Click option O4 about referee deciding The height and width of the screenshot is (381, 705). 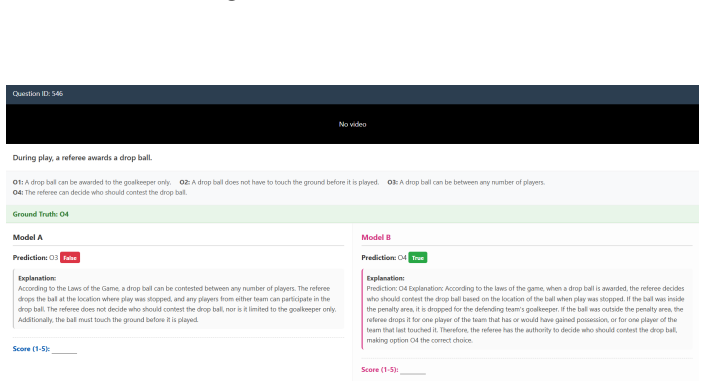point(100,193)
